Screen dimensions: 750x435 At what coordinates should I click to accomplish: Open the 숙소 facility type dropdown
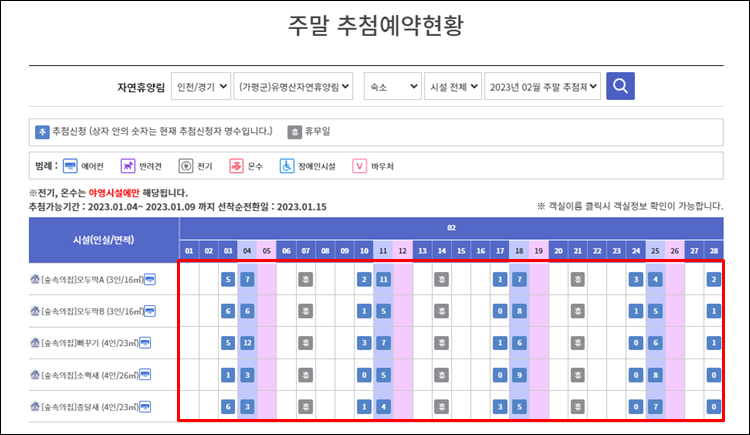tap(393, 86)
